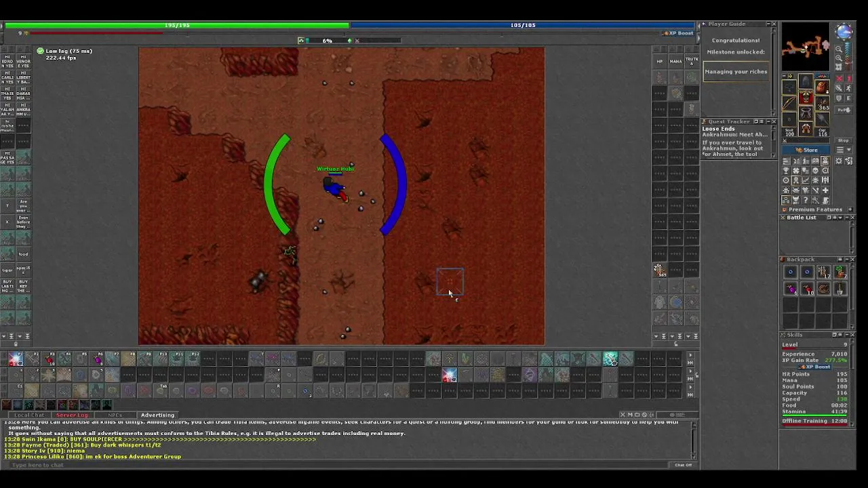868x488 pixels.
Task: Click the food hotkey button on left bar
Action: (23, 254)
